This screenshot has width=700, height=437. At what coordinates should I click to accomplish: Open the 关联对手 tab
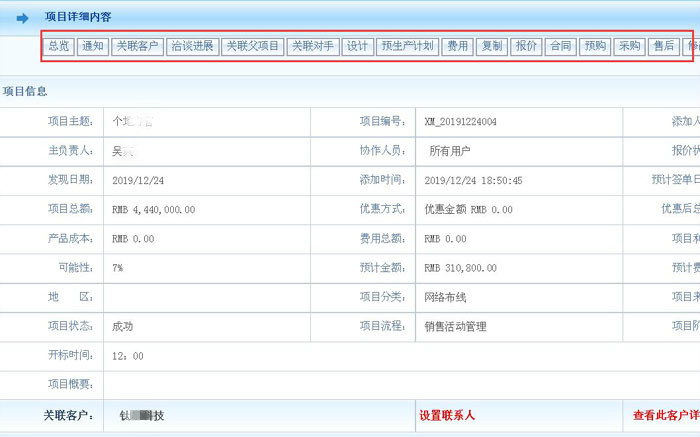coord(313,46)
